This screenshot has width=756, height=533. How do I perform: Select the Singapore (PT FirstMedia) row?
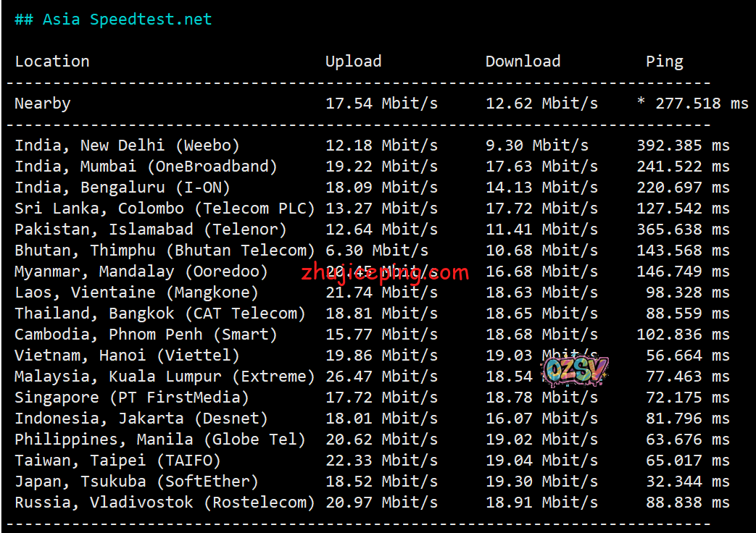[x=132, y=398]
